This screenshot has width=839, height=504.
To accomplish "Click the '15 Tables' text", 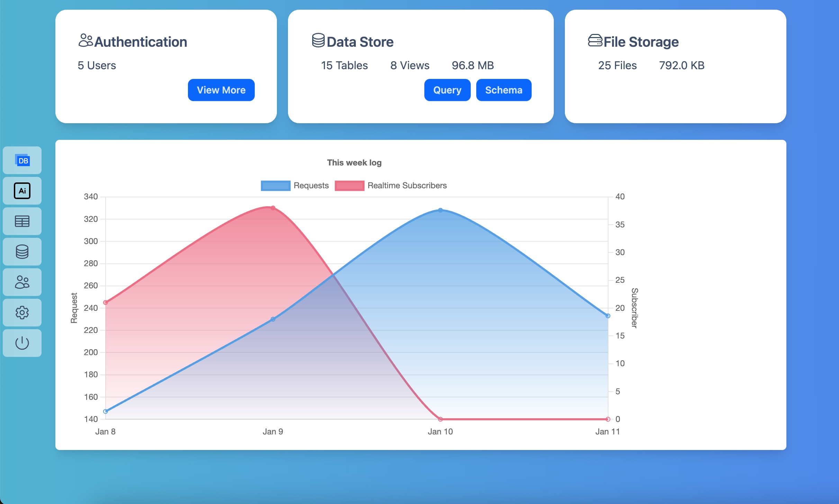I will point(344,65).
